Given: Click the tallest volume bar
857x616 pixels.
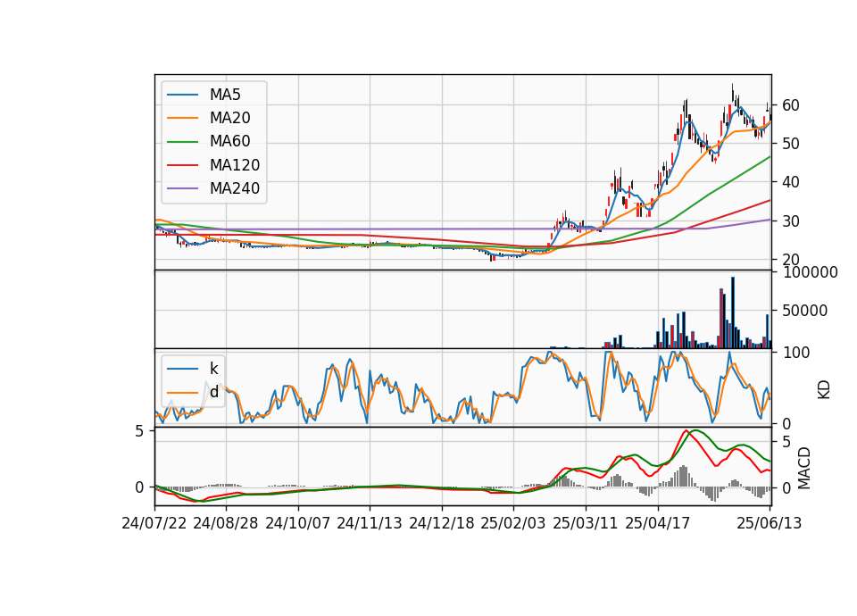Looking at the screenshot, I should click(733, 312).
